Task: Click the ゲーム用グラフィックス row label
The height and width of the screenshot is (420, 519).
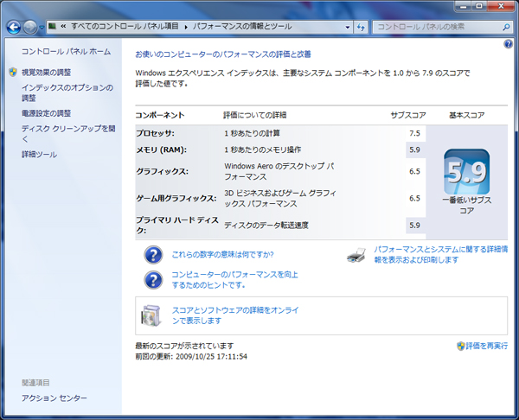Action: (176, 199)
